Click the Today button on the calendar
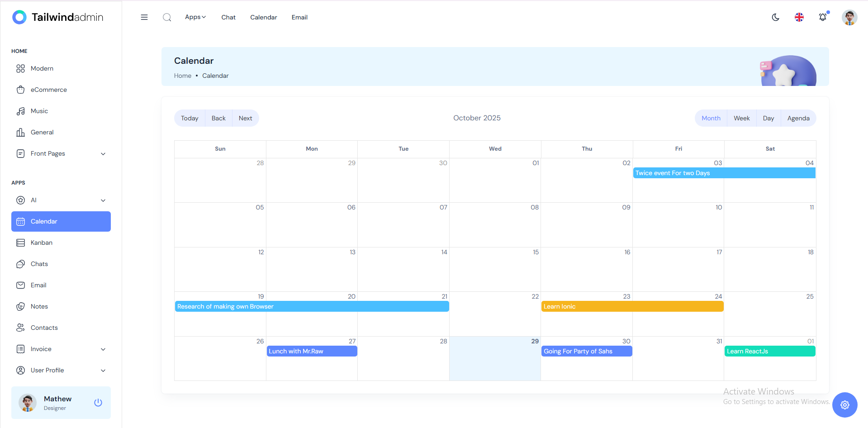The image size is (868, 428). pos(189,118)
